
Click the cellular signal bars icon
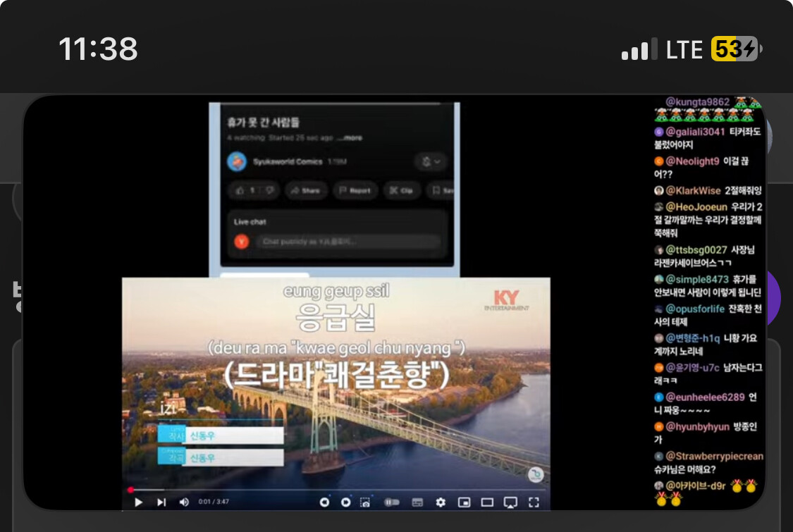click(x=640, y=49)
